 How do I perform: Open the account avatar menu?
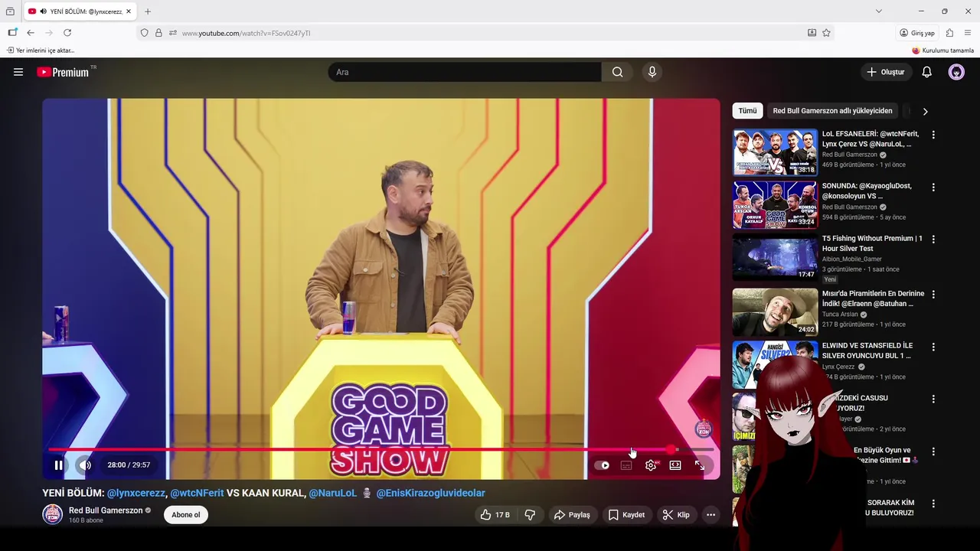coord(956,72)
